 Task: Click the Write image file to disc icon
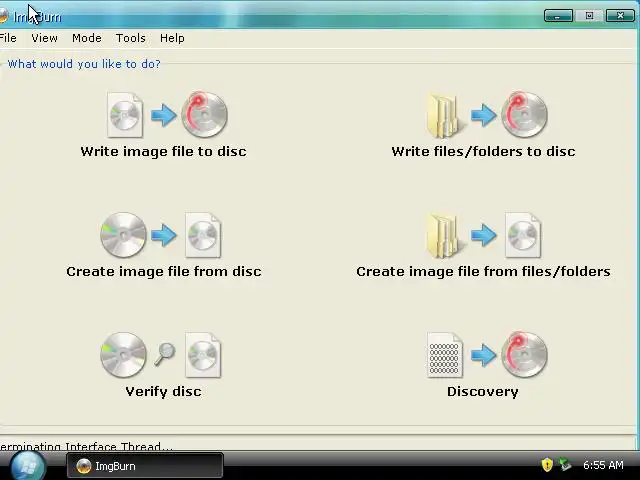point(167,115)
